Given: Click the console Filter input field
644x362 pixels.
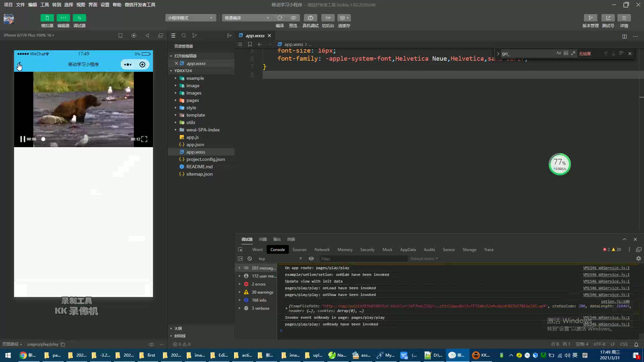Looking at the screenshot, I should point(362,259).
